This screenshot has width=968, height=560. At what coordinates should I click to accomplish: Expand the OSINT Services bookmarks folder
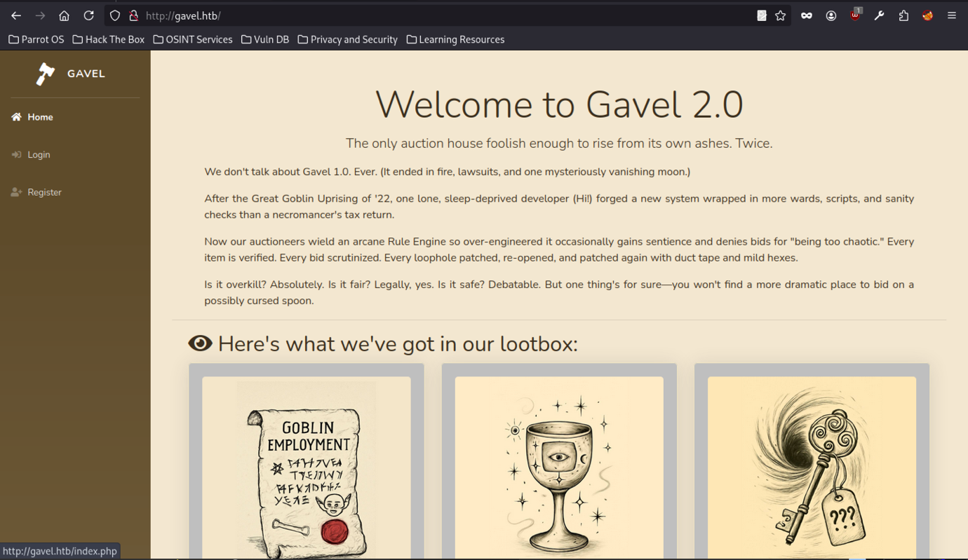pos(193,39)
